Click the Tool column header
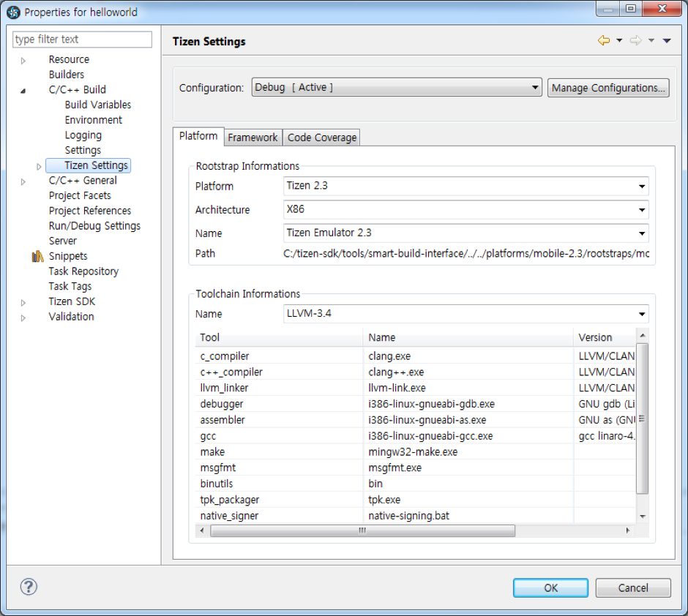The height and width of the screenshot is (616, 688). coord(279,337)
